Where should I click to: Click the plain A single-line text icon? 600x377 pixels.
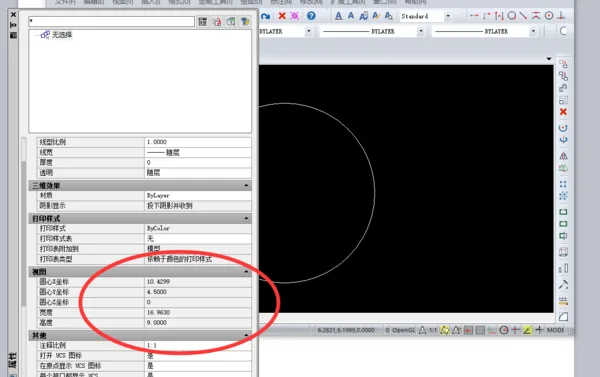(x=351, y=16)
